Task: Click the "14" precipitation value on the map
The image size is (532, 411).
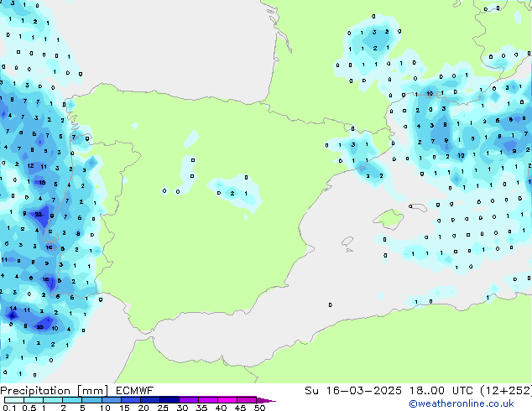Action: click(x=13, y=309)
